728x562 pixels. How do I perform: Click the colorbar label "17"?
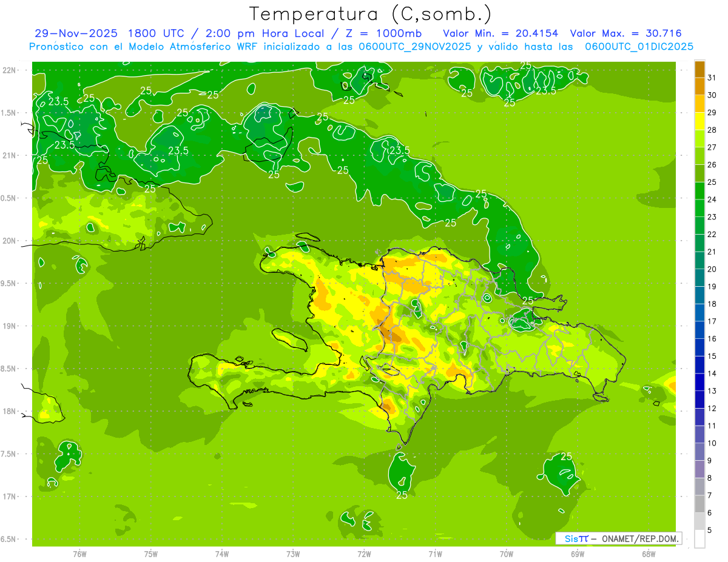click(712, 321)
